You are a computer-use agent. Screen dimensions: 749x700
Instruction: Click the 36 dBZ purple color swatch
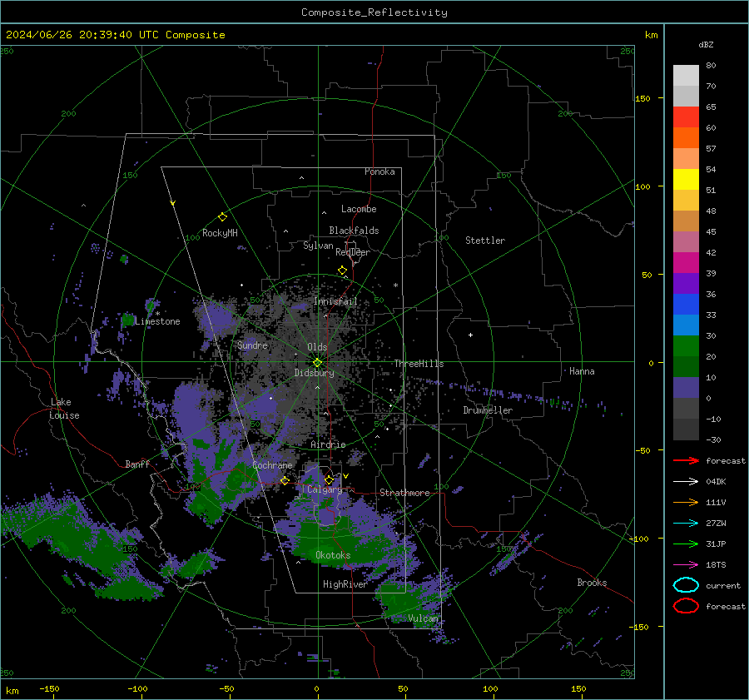(x=686, y=283)
